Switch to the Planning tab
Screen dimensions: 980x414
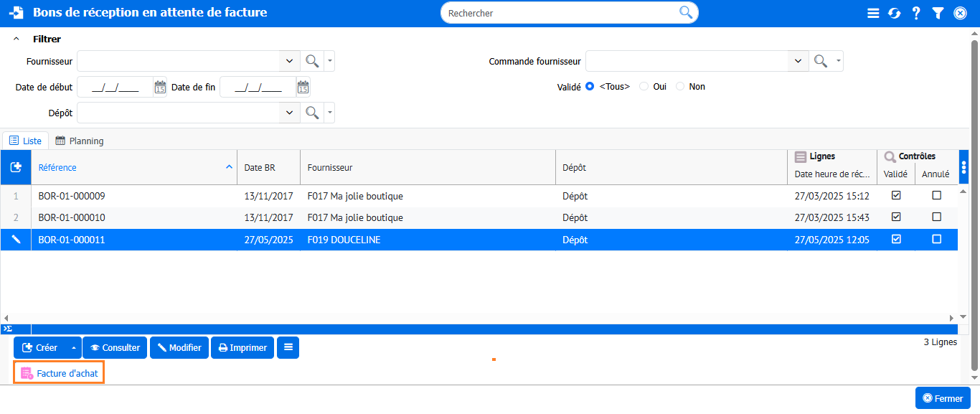[80, 141]
